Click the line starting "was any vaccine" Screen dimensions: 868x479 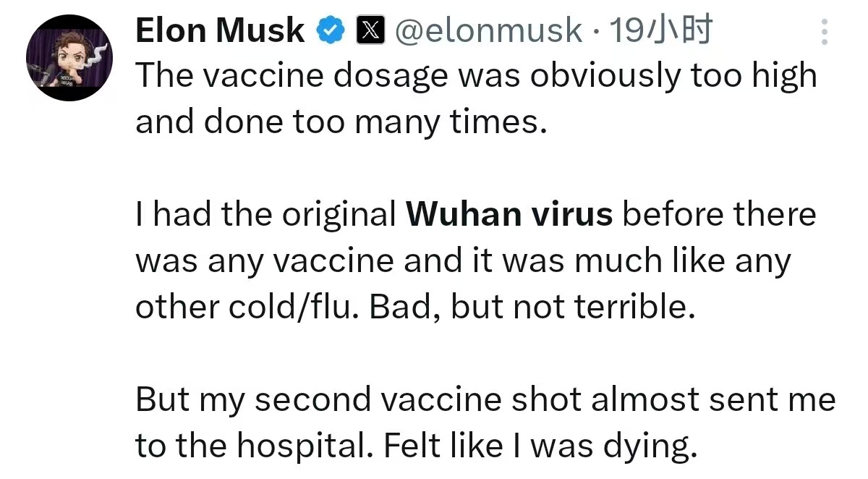click(x=463, y=261)
